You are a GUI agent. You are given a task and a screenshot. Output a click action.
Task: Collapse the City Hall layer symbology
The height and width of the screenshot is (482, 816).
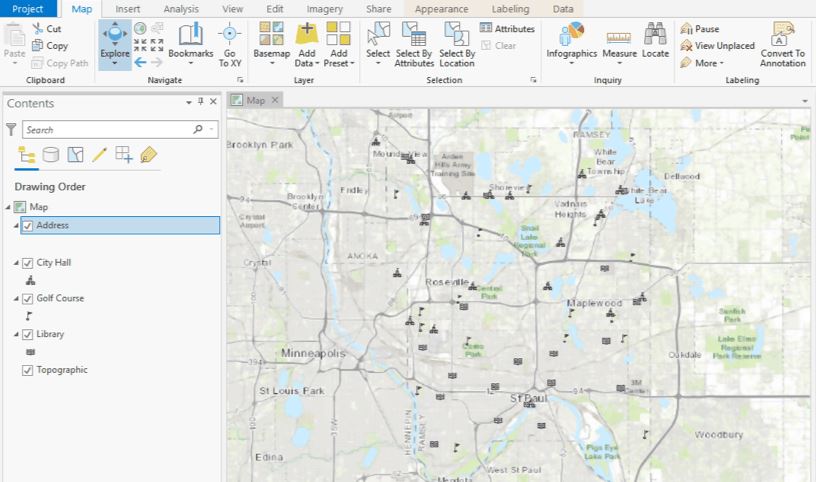[16, 263]
